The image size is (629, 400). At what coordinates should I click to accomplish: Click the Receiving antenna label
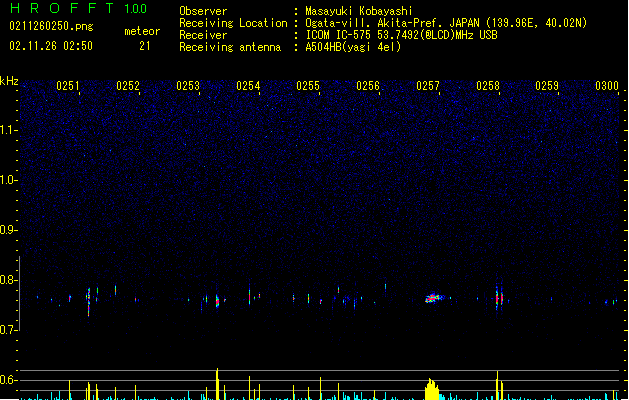(x=230, y=47)
